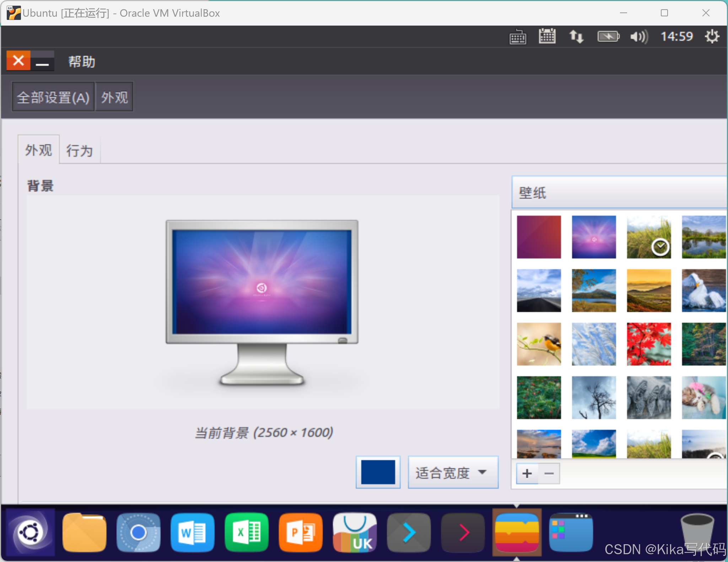Select the red maple leaves wallpaper

click(648, 344)
